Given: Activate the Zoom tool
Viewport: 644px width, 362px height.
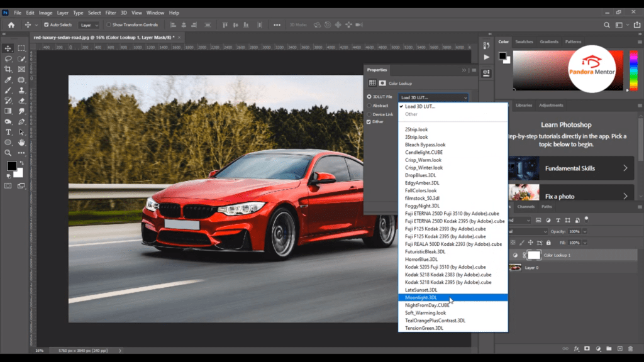Looking at the screenshot, I should pyautogui.click(x=8, y=153).
